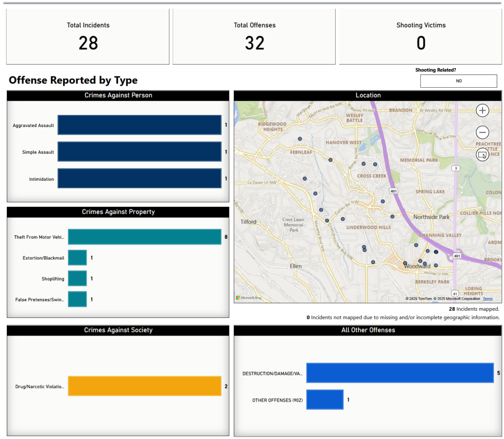Select the Aggravated Assault bar

(139, 125)
